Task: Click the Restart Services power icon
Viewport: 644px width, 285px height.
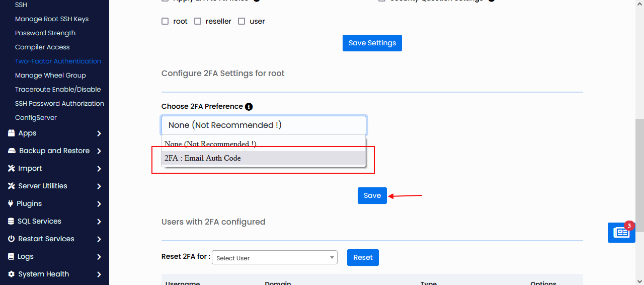Action: [11, 239]
